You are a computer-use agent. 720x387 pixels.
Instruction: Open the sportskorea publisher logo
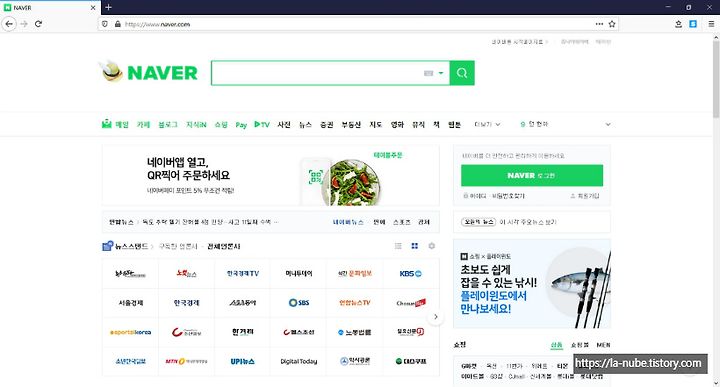tap(130, 332)
